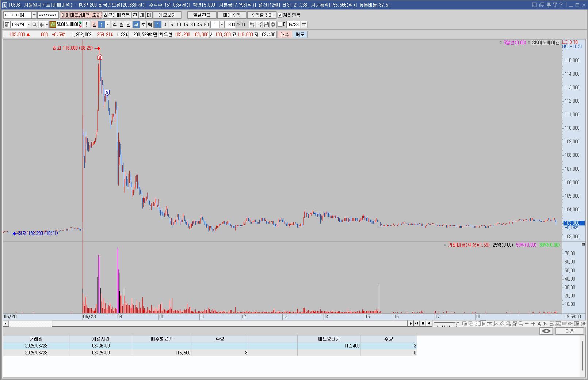
Task: Click the font T icon in title bar
Action: click(555, 5)
